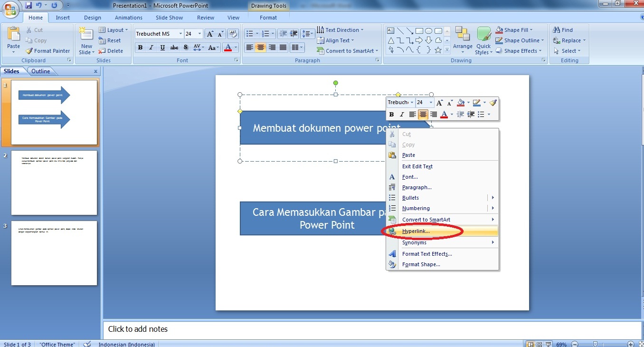Decrease font size in ribbon
The height and width of the screenshot is (347, 644).
(x=220, y=34)
